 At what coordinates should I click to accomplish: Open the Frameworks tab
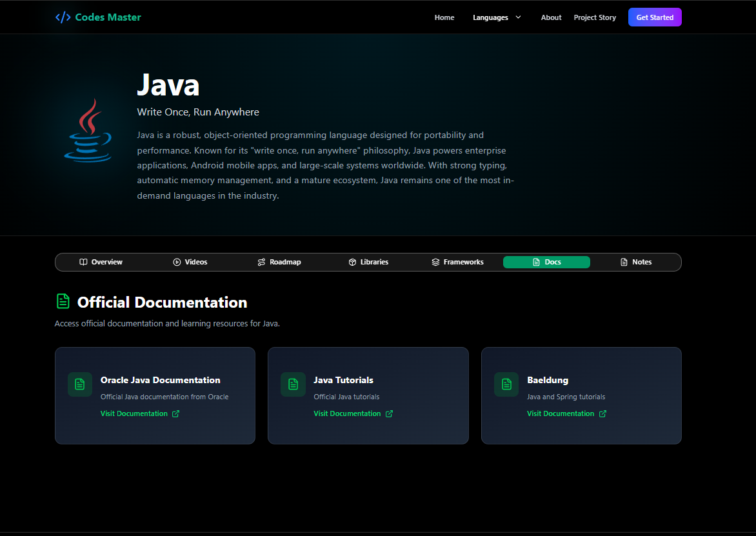(x=457, y=262)
